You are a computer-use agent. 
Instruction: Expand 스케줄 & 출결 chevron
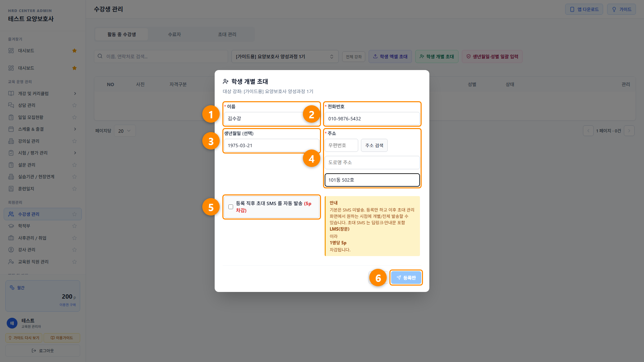(x=75, y=129)
